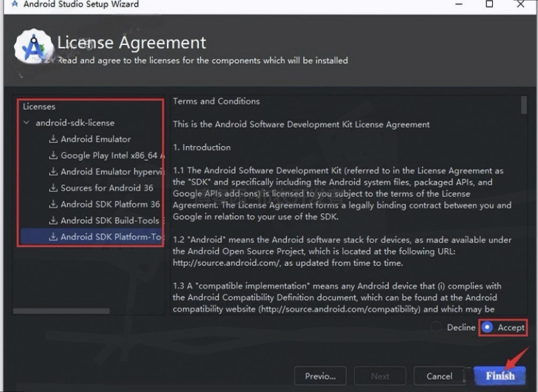Click the Cancel button
The width and height of the screenshot is (538, 392).
[x=439, y=376]
